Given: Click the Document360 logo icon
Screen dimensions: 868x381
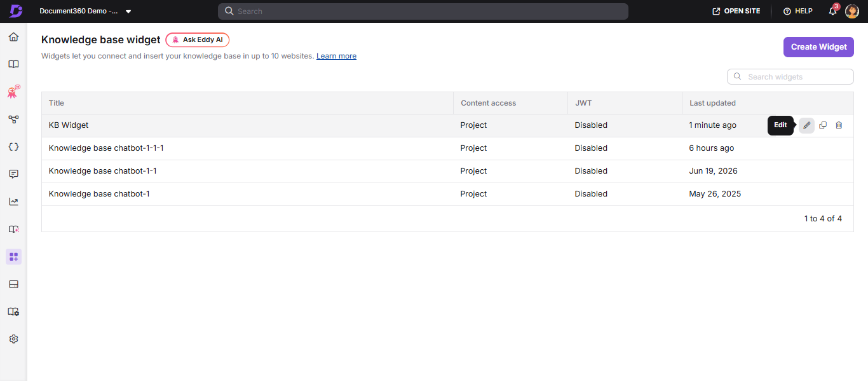Looking at the screenshot, I should [16, 11].
